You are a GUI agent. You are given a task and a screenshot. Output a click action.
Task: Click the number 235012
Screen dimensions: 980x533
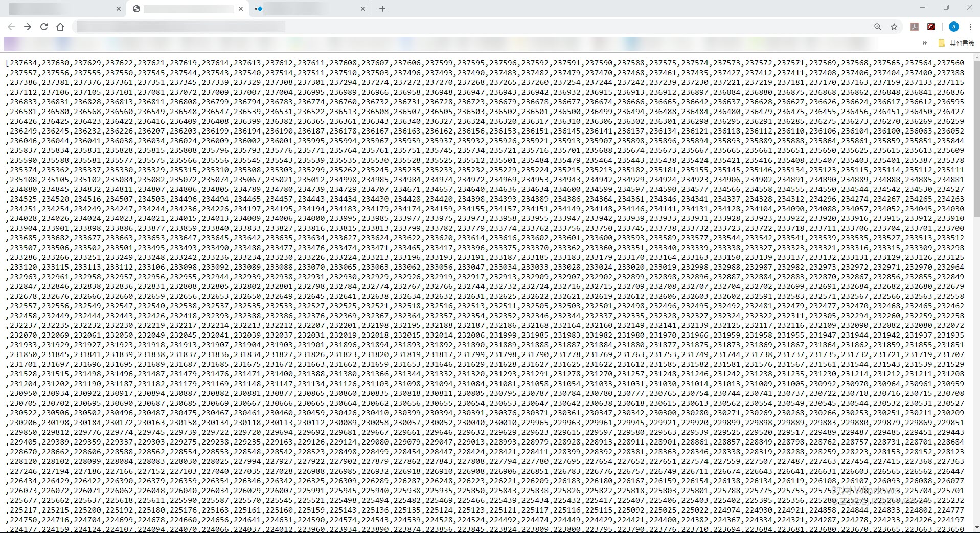[x=311, y=180]
